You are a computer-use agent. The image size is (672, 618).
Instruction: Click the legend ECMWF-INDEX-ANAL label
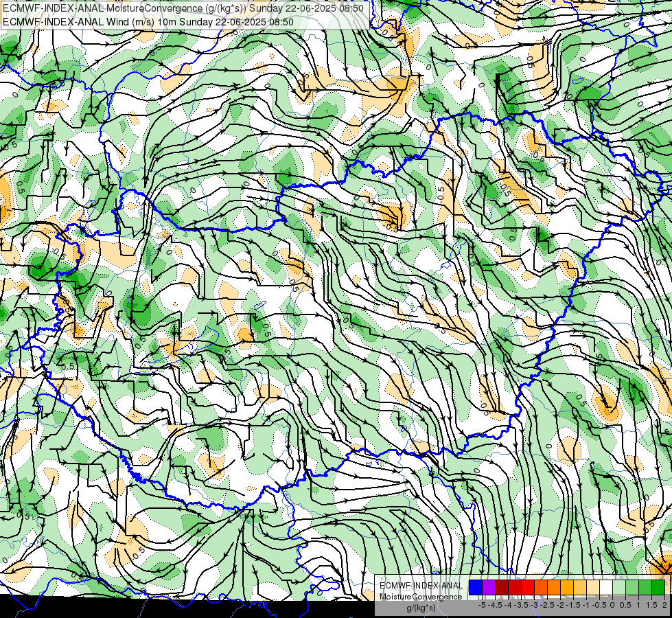point(421,586)
